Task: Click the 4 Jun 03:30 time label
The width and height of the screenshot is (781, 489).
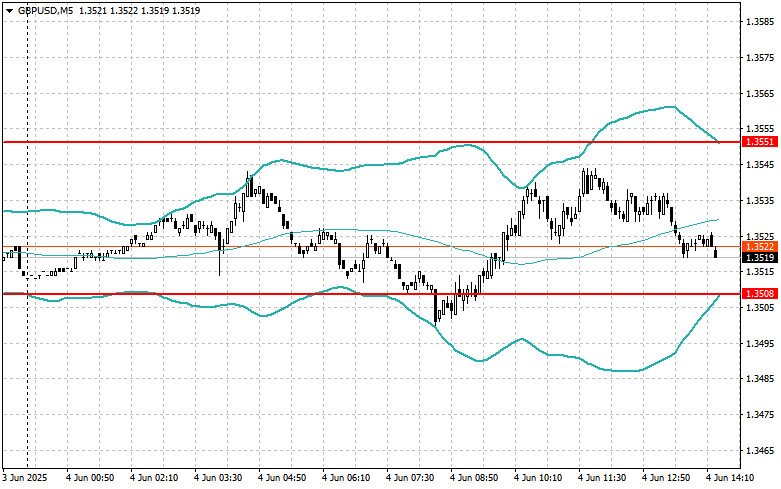Action: pyautogui.click(x=218, y=478)
